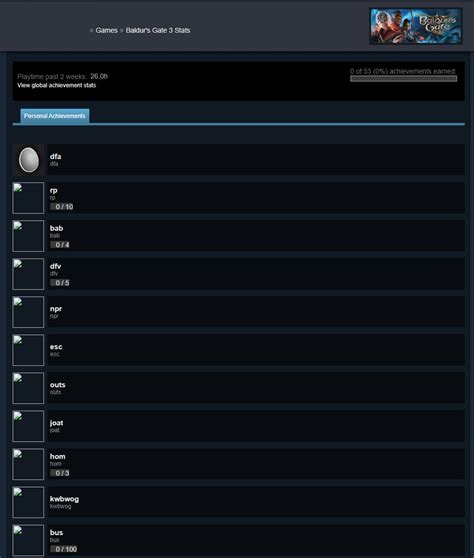Click the bus 0 / 100 progress indicator

tap(64, 549)
